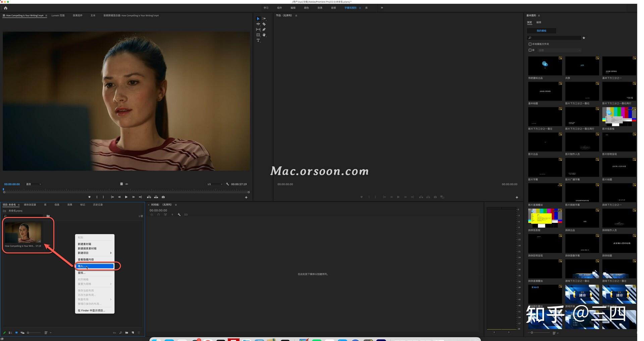This screenshot has height=341, width=644.
Task: Open the 适合 zoom level dropdown
Action: point(33,184)
